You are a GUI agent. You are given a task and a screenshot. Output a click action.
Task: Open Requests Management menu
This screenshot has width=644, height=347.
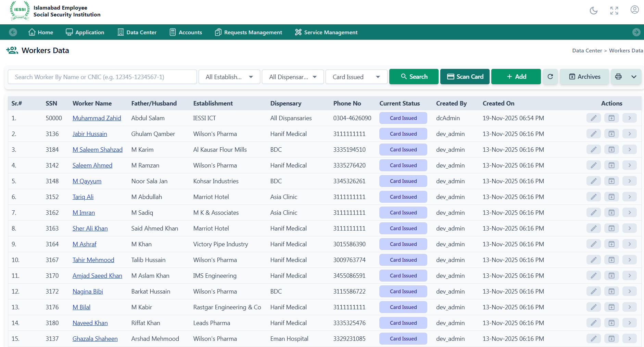point(248,32)
